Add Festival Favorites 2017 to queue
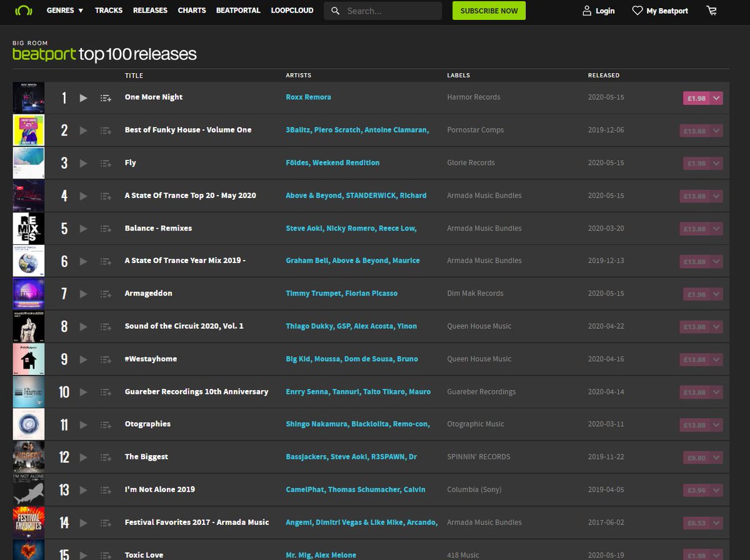 pyautogui.click(x=106, y=522)
